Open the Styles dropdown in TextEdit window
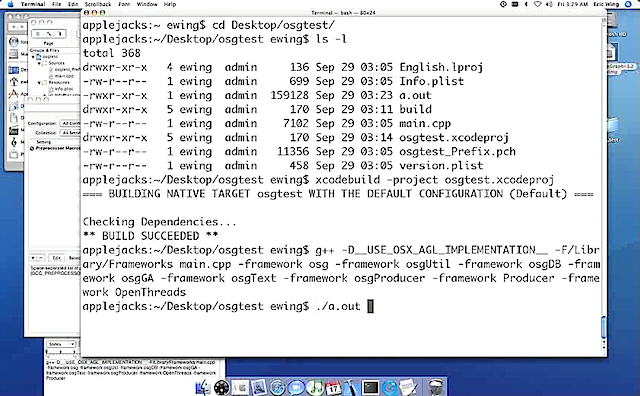Viewport: 640px width, 396px height. (x=61, y=344)
